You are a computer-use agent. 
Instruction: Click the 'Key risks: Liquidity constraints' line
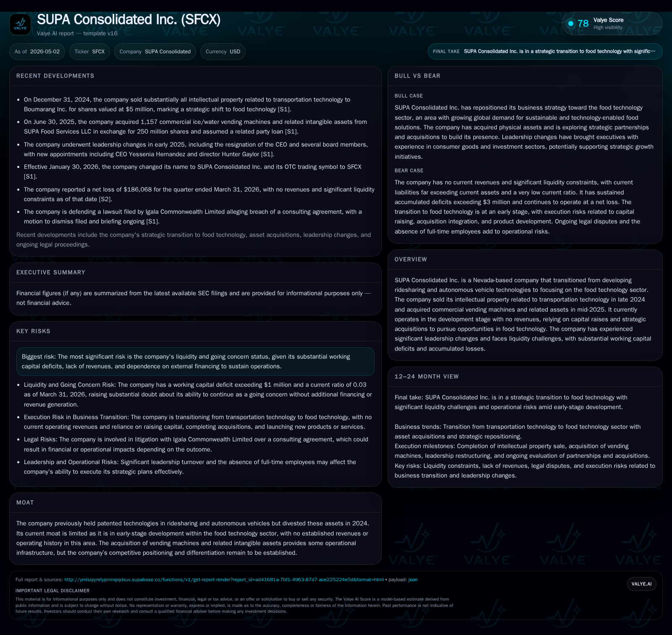click(x=525, y=471)
